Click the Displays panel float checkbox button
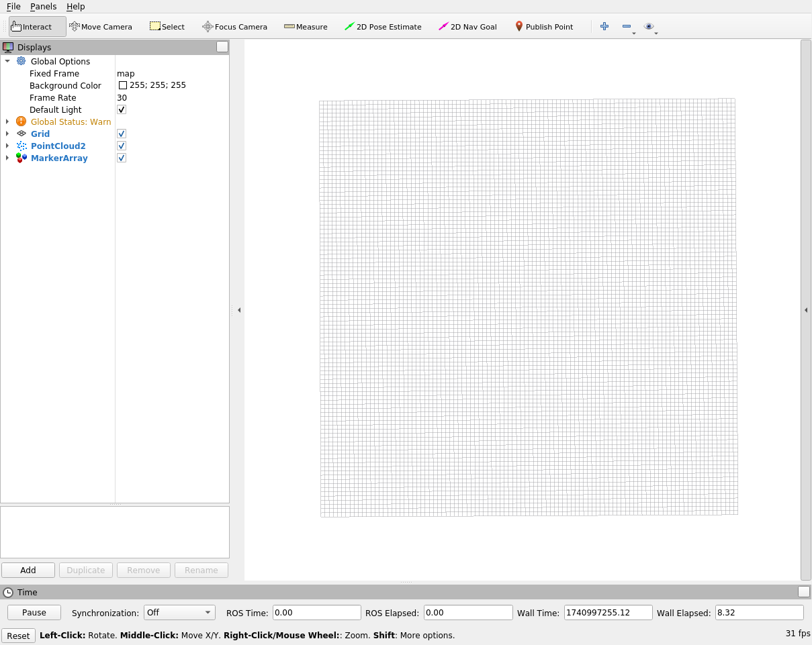Viewport: 812px width, 645px height. coord(222,47)
